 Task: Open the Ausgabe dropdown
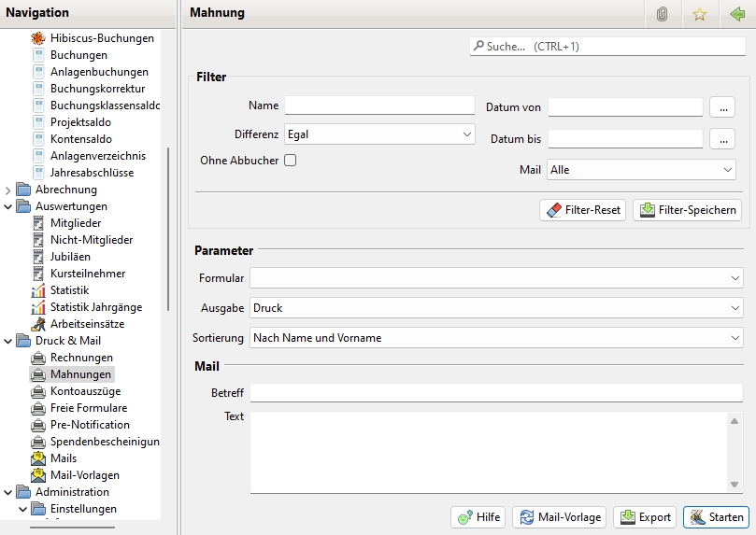(496, 307)
